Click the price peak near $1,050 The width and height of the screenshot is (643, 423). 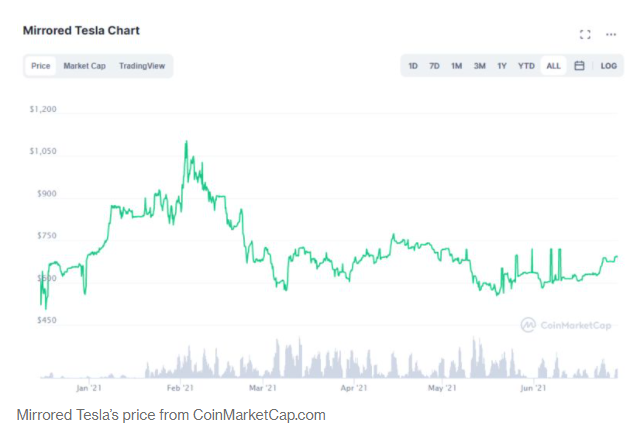pos(187,143)
